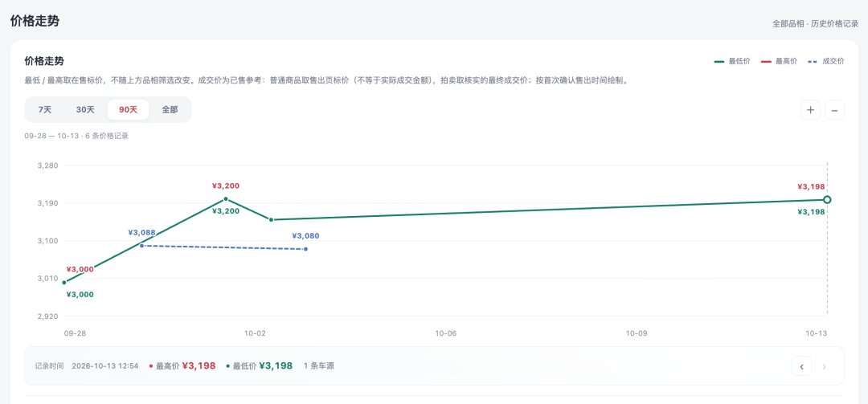Click the 09-28 ¥3,000 green data point
868x404 pixels.
pyautogui.click(x=64, y=283)
